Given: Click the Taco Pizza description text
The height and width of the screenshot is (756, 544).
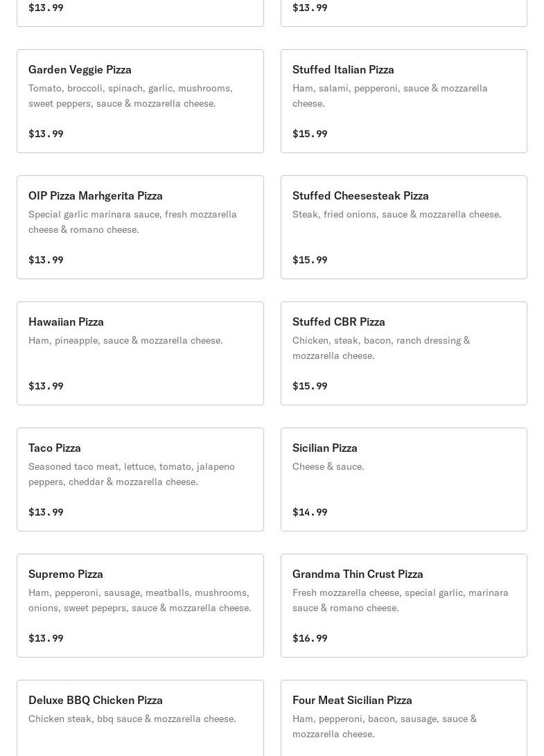Looking at the screenshot, I should point(132,474).
